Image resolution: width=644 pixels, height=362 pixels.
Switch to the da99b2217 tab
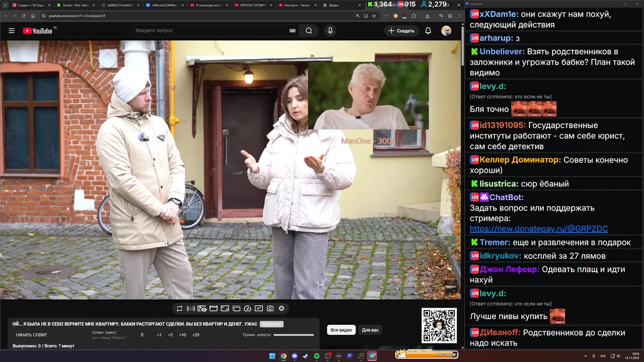pyautogui.click(x=119, y=5)
